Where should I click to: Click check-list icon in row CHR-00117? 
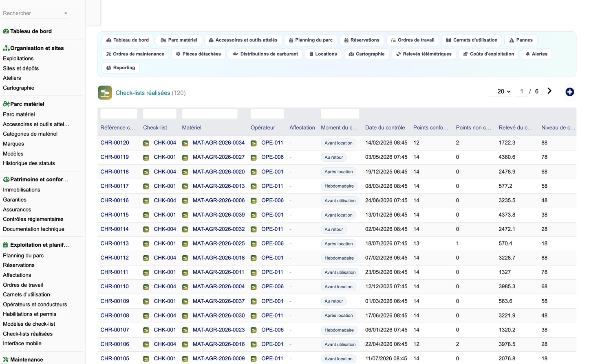click(x=146, y=186)
